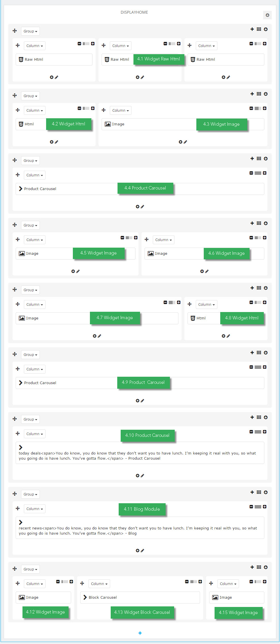280x644 pixels.
Task: Open the Column dropdown above Block Carousel
Action: 99,584
